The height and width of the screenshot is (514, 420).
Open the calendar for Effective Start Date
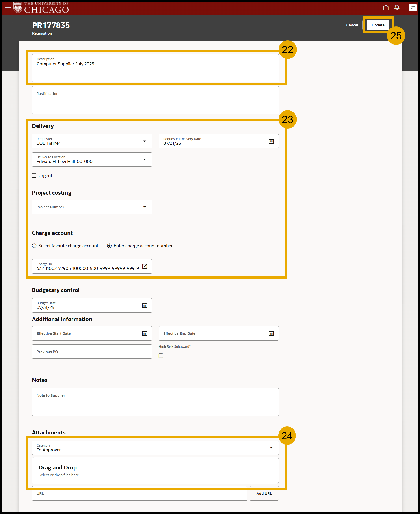[144, 333]
